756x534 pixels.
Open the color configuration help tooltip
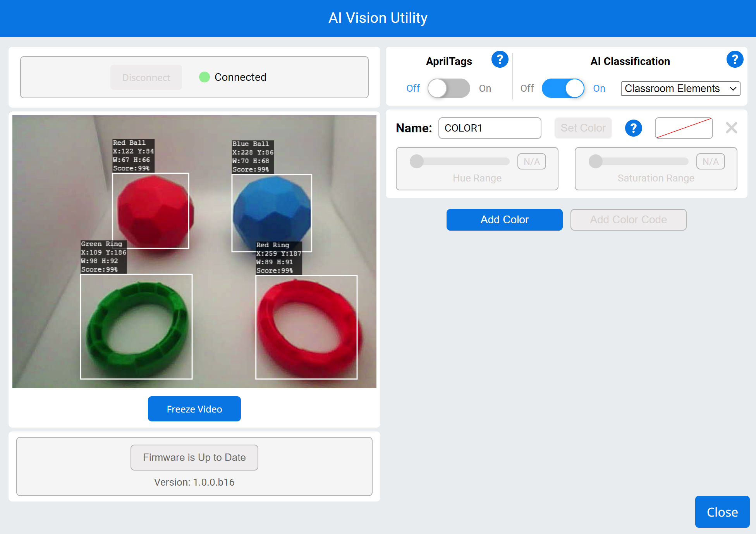(x=633, y=128)
